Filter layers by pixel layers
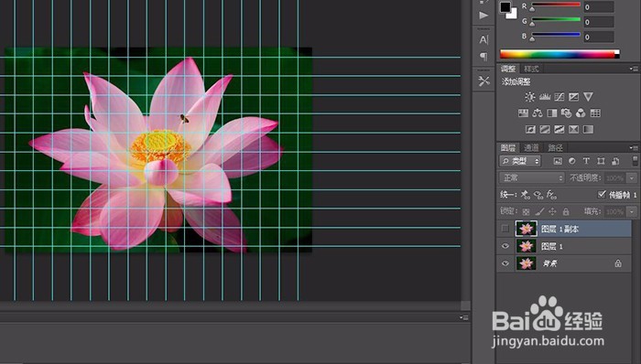Screen dimensions: 641x364 click(558, 161)
